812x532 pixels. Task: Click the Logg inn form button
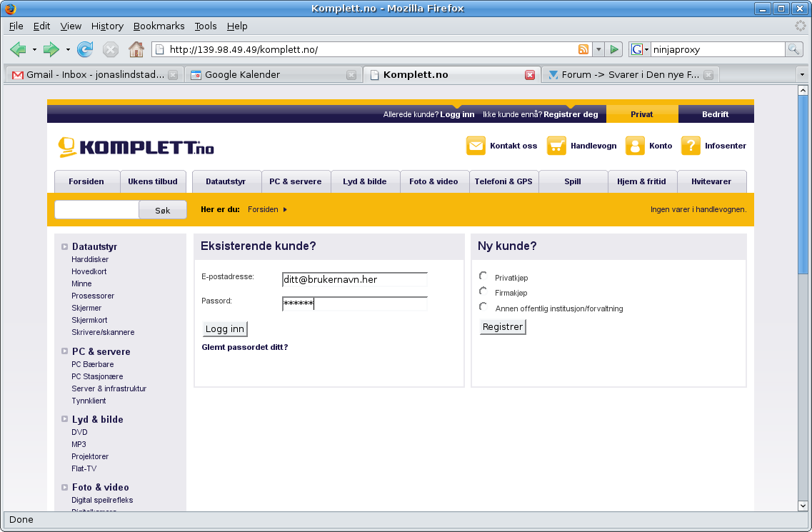click(x=225, y=329)
